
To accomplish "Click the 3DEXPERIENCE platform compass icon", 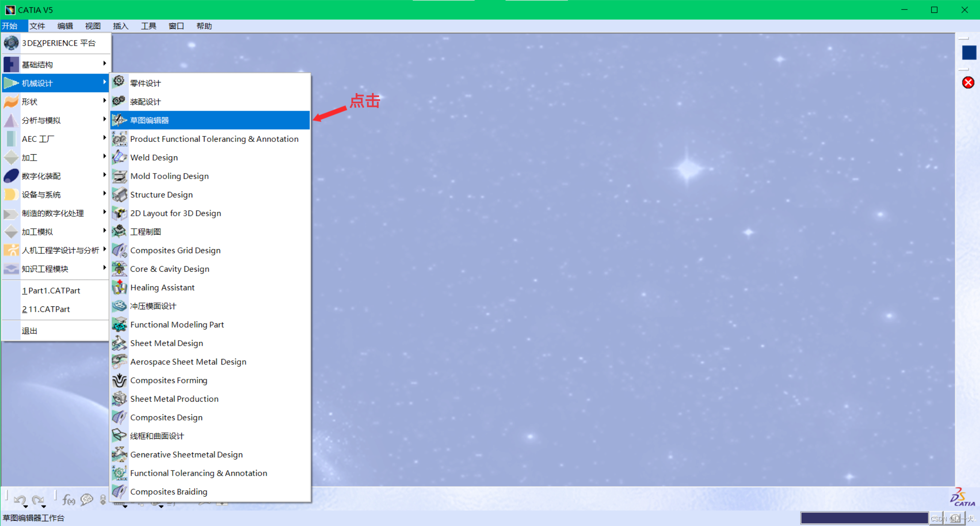I will 11,43.
